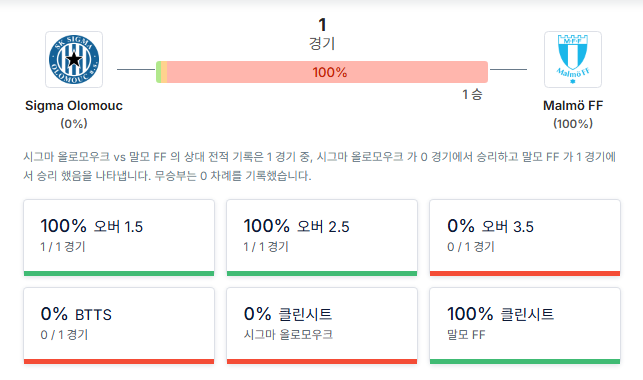643x380 pixels.
Task: Select the 0% 오버 3.5 stat card
Action: pyautogui.click(x=525, y=238)
